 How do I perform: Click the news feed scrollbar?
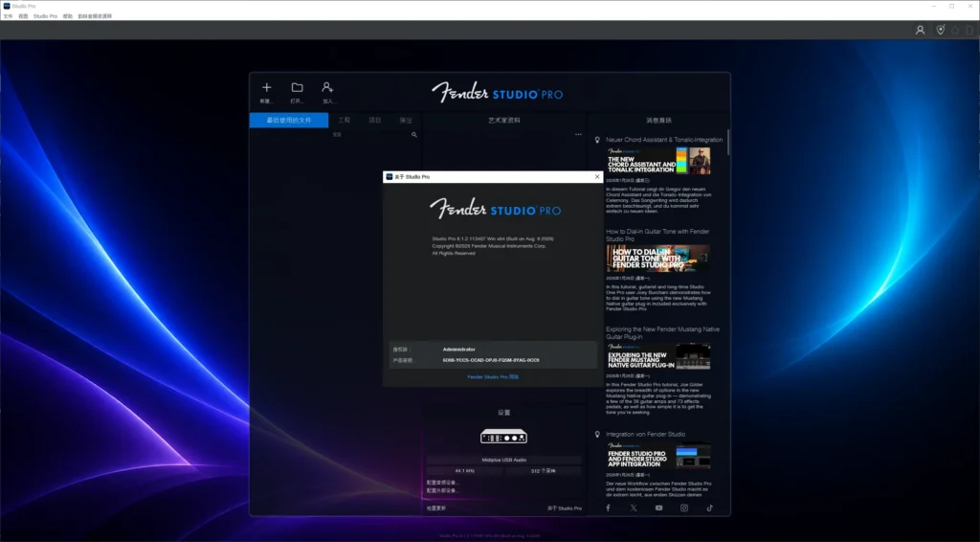coord(728,143)
